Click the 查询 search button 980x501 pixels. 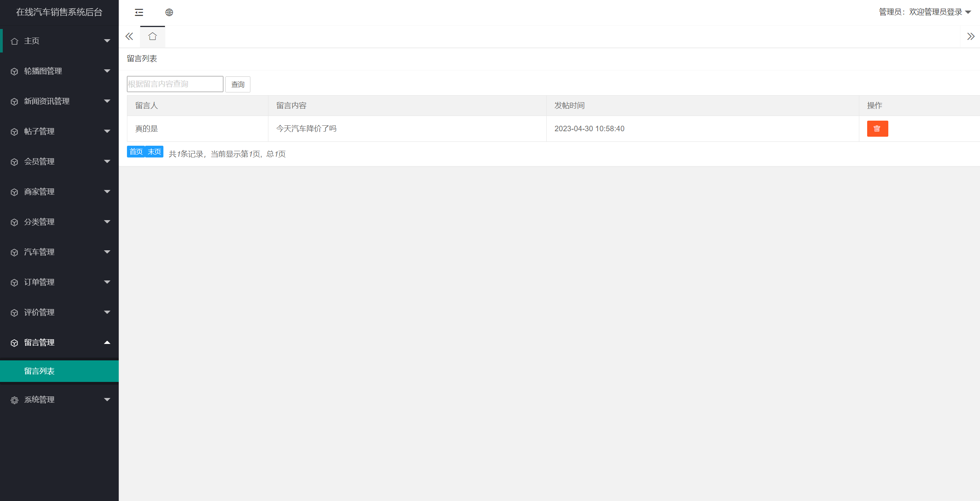click(x=237, y=84)
